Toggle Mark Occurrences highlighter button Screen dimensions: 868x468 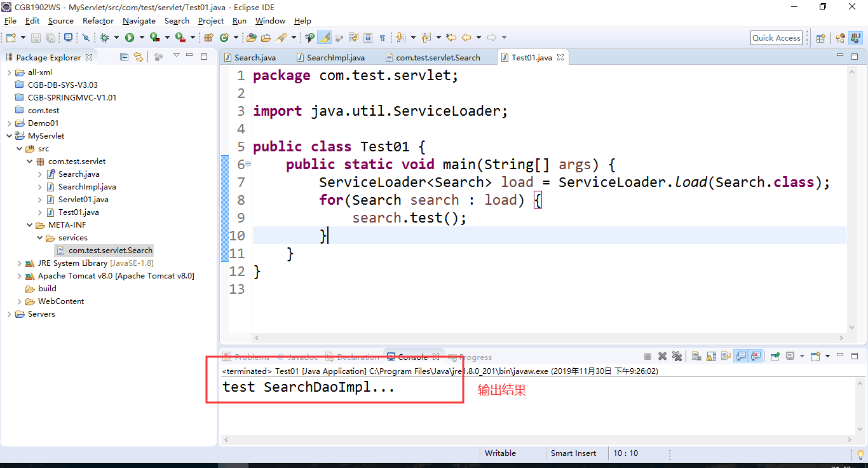325,38
